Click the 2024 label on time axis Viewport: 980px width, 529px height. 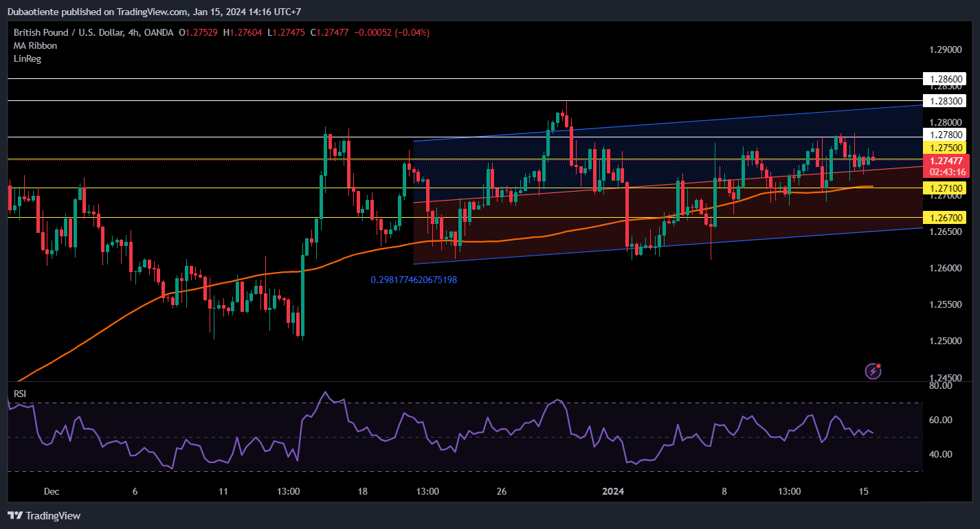(x=613, y=492)
